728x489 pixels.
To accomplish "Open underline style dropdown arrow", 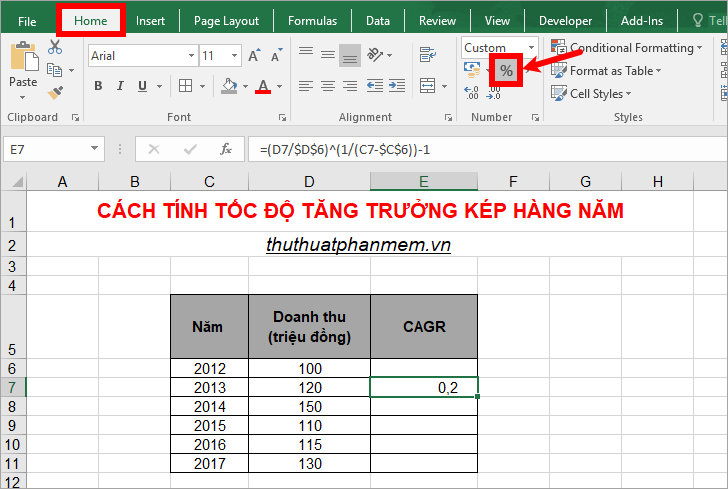I will point(159,86).
